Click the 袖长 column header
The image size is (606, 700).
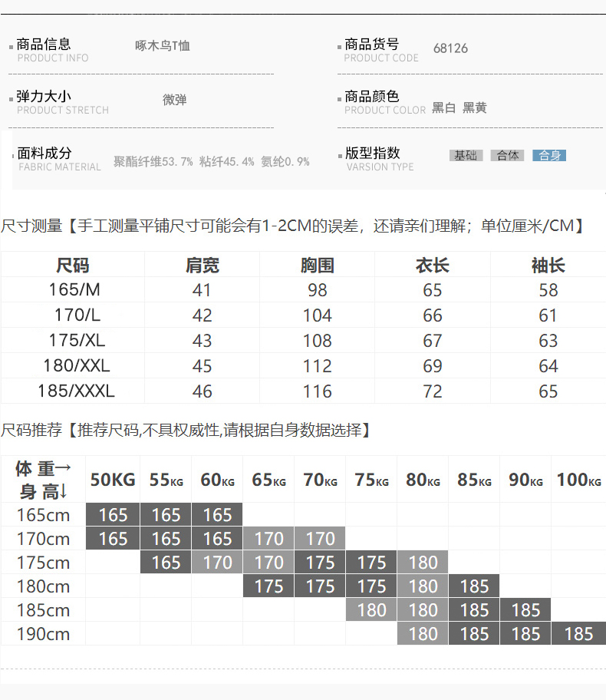548,266
